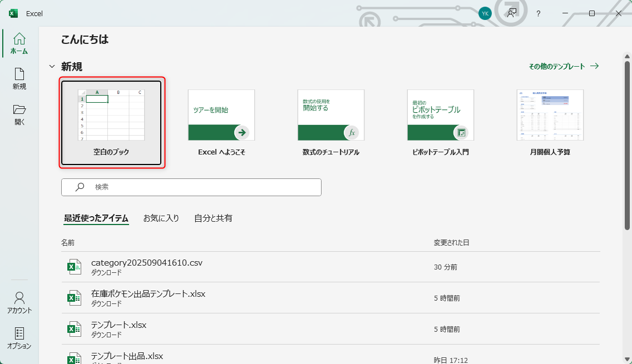Open the Excel へようこそ tour template
632x364 pixels.
click(221, 123)
